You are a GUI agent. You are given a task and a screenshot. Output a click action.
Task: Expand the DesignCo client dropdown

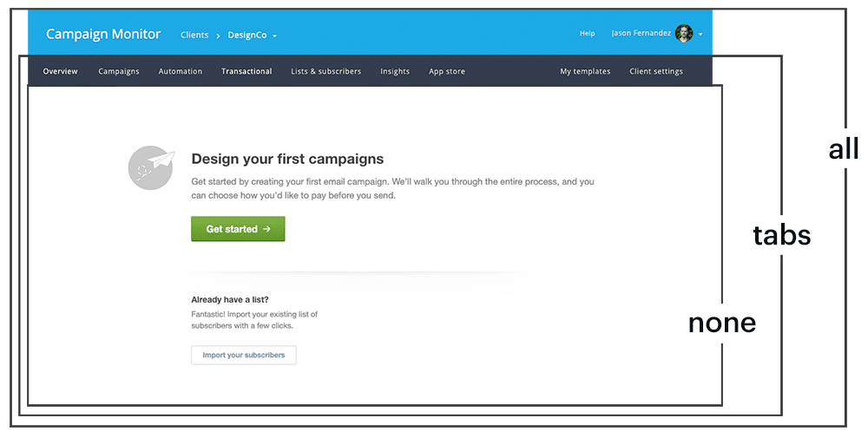click(x=274, y=36)
